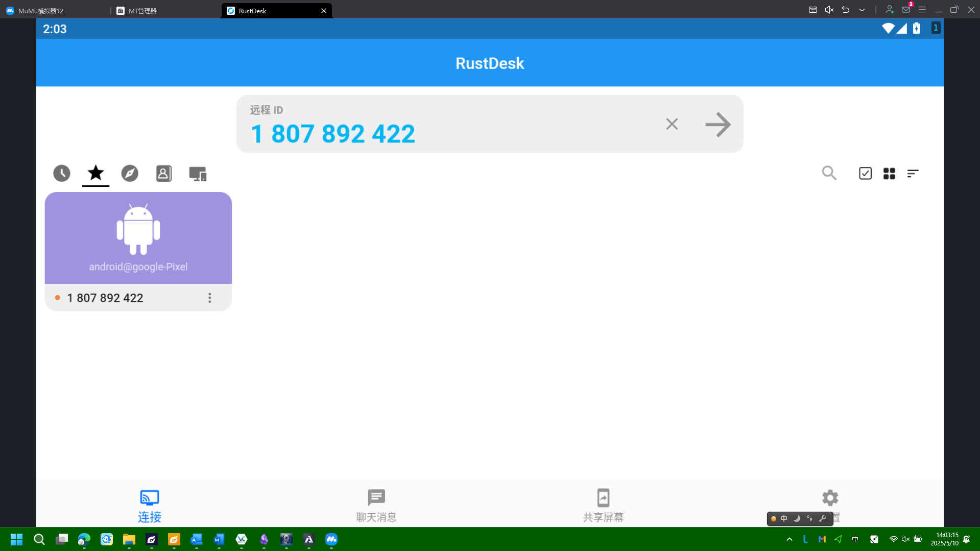Screen dimensions: 980x551
Task: Open the notification bell in tray
Action: tap(967, 539)
